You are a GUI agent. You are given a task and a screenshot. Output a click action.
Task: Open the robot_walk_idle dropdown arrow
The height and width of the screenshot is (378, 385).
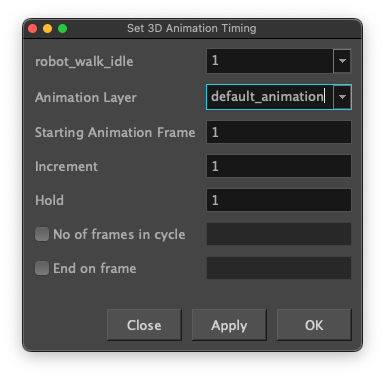(342, 61)
